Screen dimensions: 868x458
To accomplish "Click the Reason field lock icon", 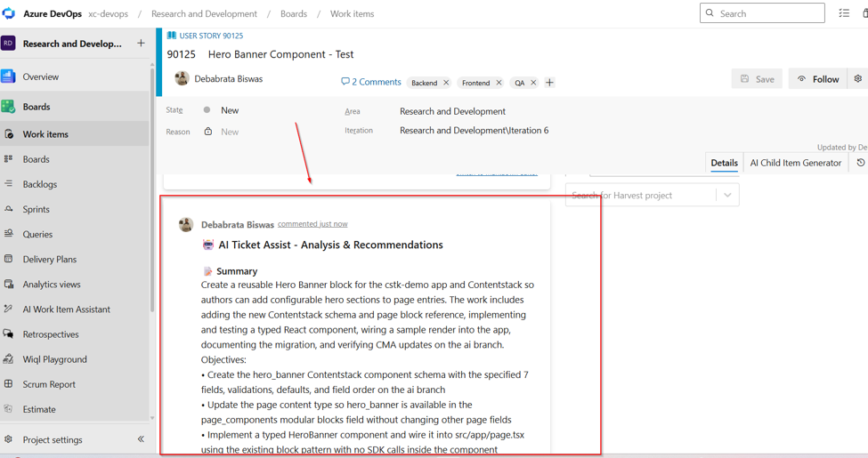I will 208,131.
